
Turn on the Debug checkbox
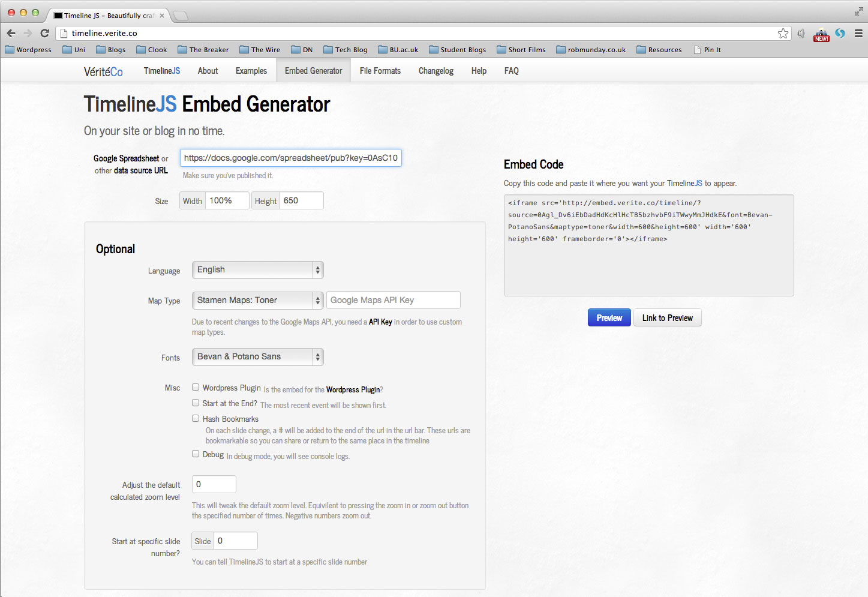(x=196, y=454)
